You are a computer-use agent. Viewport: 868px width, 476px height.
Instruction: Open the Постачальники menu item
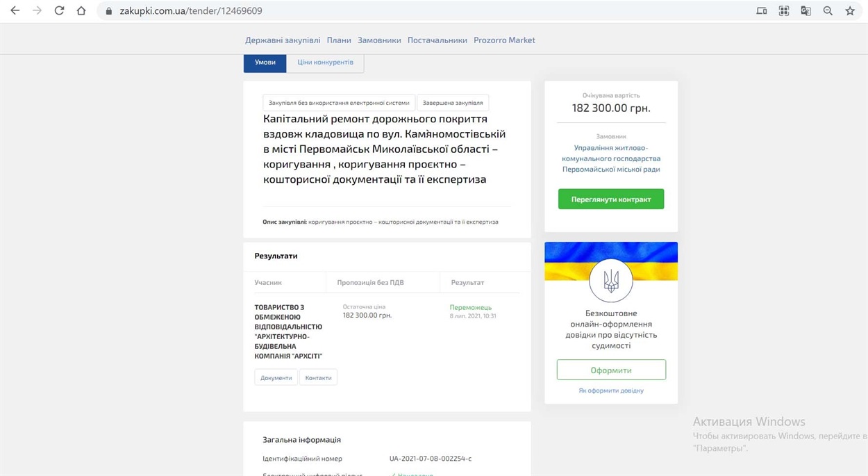437,40
